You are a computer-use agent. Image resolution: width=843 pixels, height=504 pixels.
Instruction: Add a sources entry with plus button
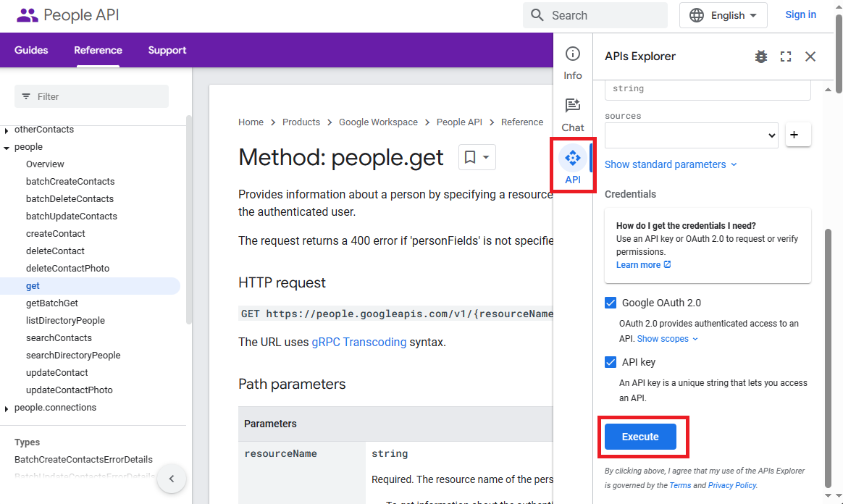(798, 135)
